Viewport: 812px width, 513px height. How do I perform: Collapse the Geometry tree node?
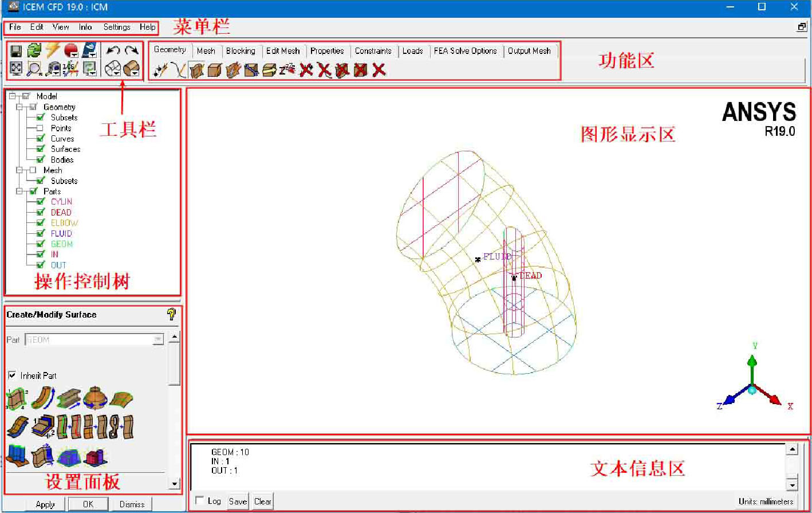(x=19, y=107)
